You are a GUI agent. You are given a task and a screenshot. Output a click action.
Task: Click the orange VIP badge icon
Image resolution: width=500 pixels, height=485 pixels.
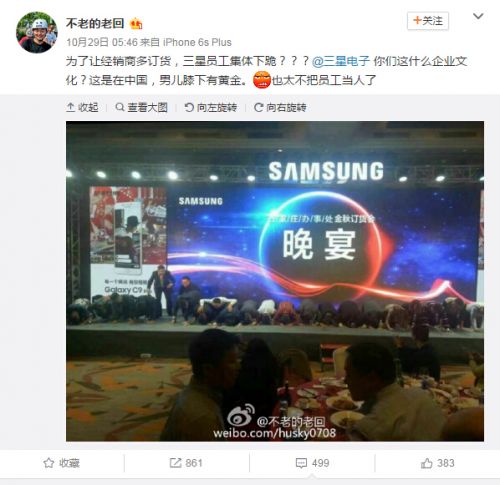pos(136,24)
